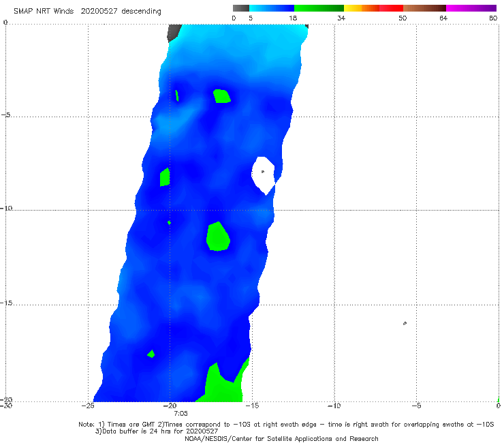Click the longitude axis label '-15'
This screenshot has height=443, width=504.
coord(252,406)
